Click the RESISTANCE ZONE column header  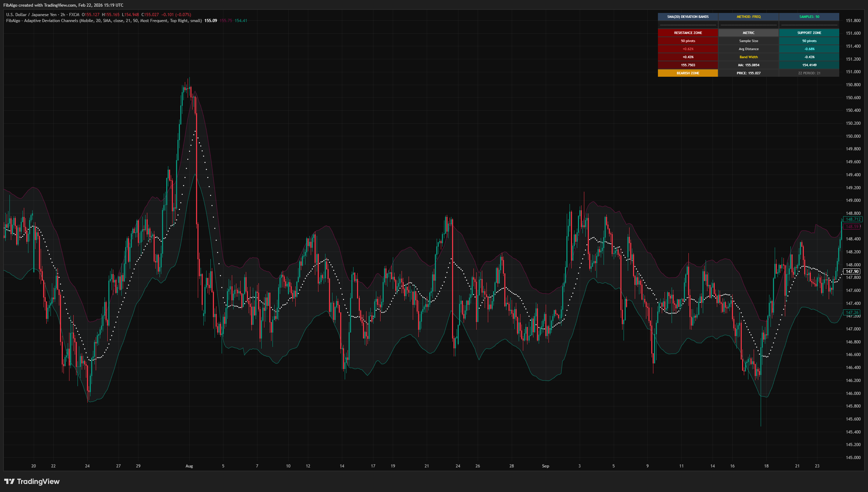pyautogui.click(x=688, y=33)
